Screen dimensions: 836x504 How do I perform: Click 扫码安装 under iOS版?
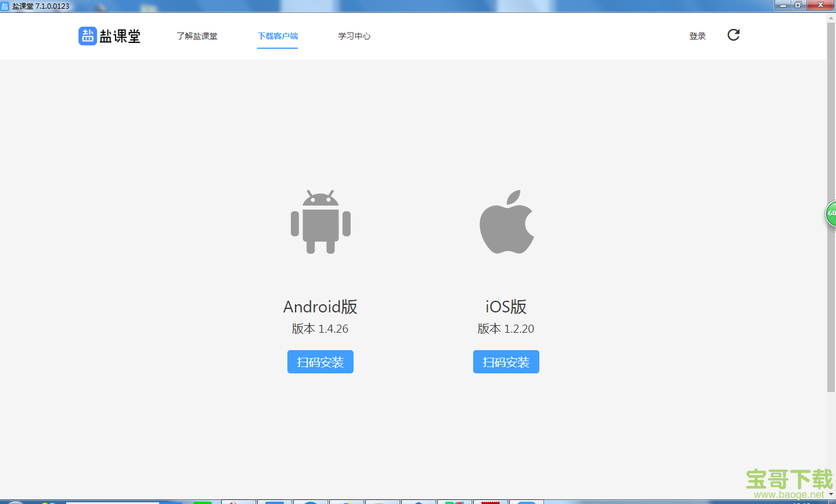click(x=506, y=362)
